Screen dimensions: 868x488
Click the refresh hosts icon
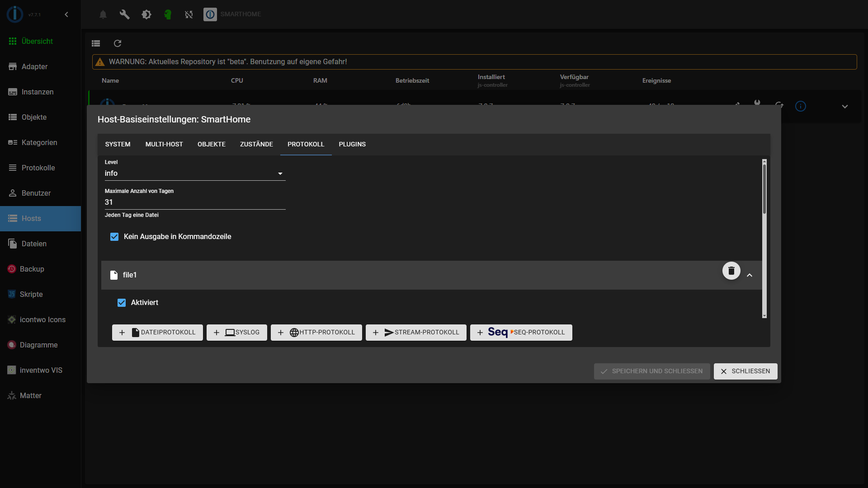(x=118, y=43)
